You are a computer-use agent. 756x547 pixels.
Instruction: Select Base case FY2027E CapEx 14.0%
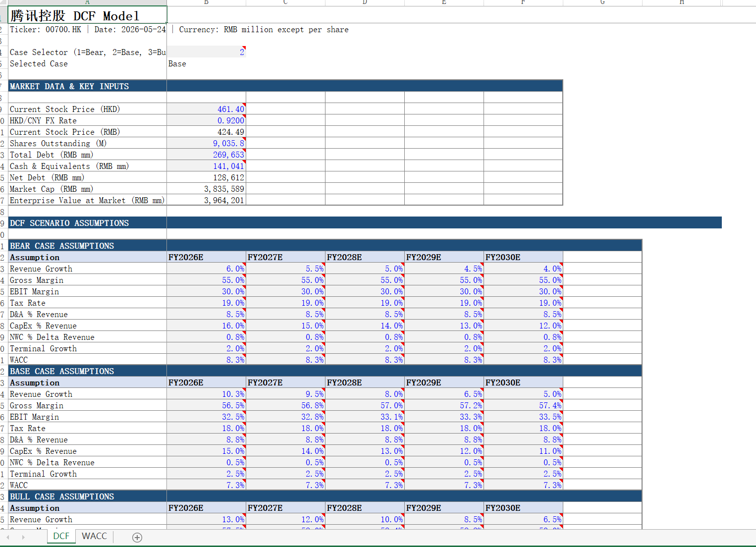pos(286,451)
